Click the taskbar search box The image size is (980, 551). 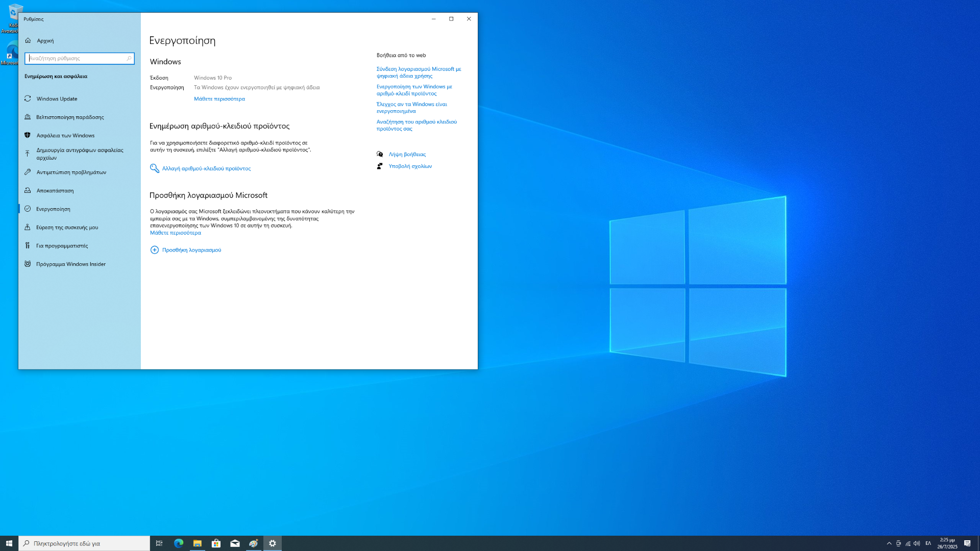(84, 543)
